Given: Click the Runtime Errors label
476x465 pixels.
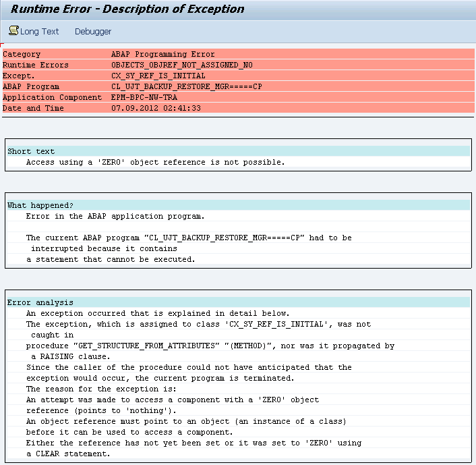Looking at the screenshot, I should click(36, 65).
